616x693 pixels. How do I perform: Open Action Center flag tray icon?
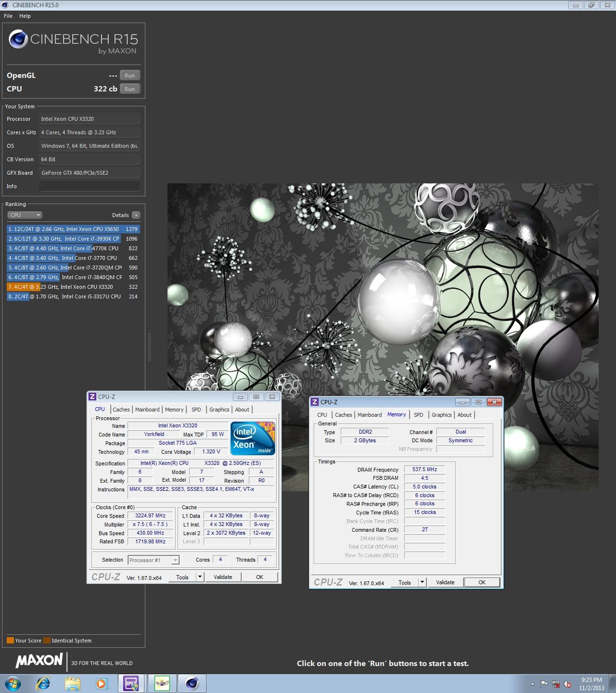pos(544,684)
